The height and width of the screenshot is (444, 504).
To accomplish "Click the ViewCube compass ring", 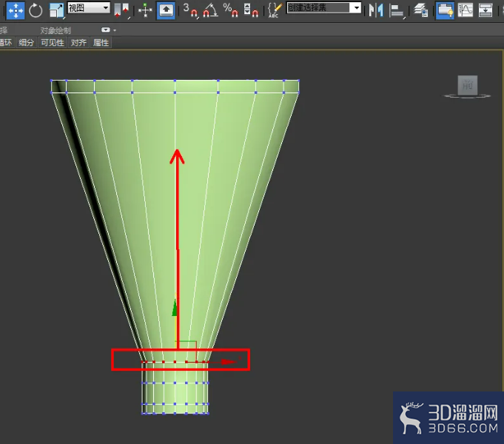I will [467, 95].
